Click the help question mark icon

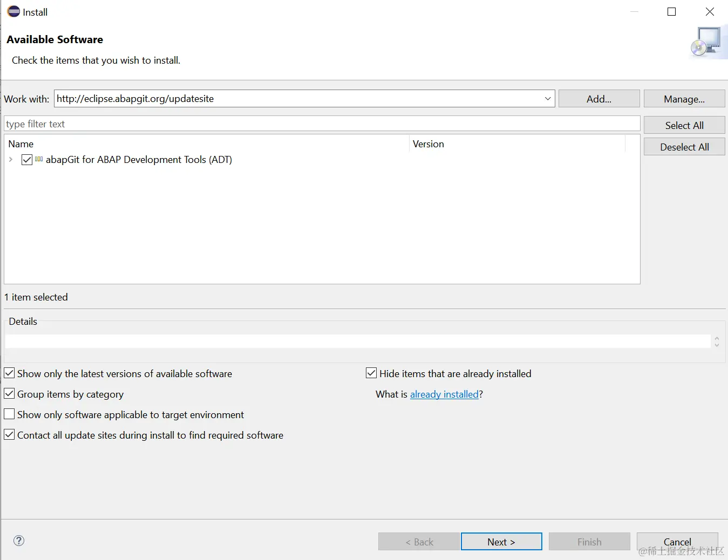(x=19, y=541)
